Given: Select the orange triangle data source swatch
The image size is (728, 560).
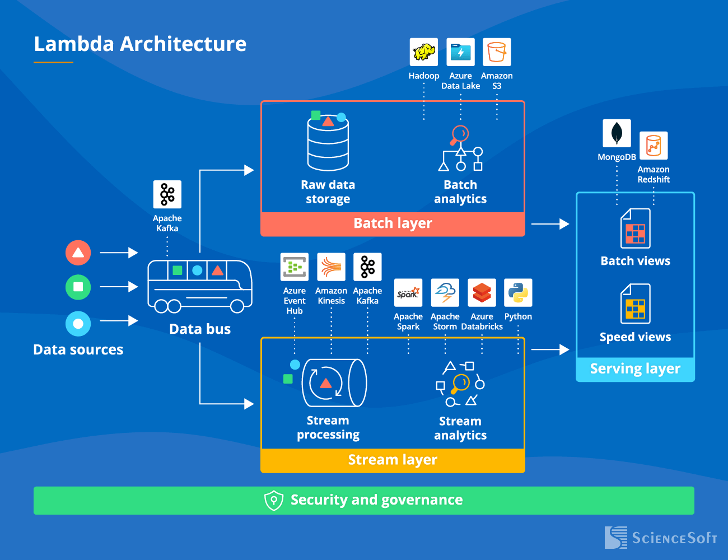Looking at the screenshot, I should pos(78,253).
